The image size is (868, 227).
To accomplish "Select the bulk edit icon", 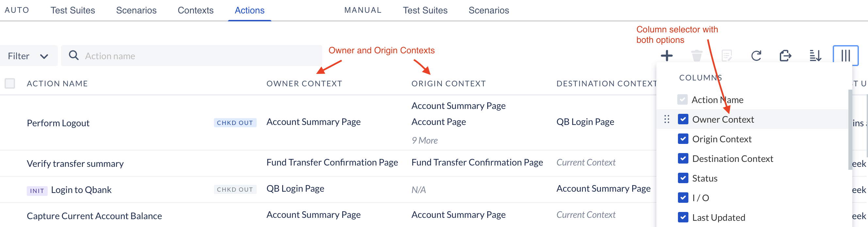I will point(727,56).
